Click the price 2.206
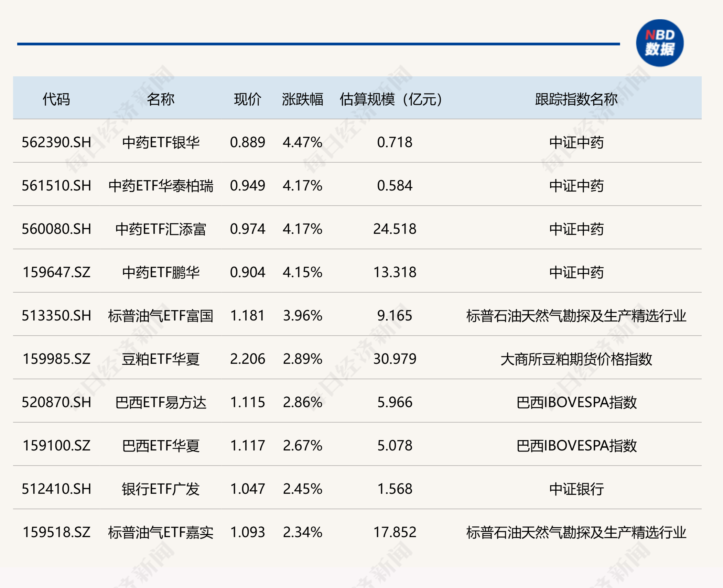723x588 pixels. pyautogui.click(x=248, y=359)
